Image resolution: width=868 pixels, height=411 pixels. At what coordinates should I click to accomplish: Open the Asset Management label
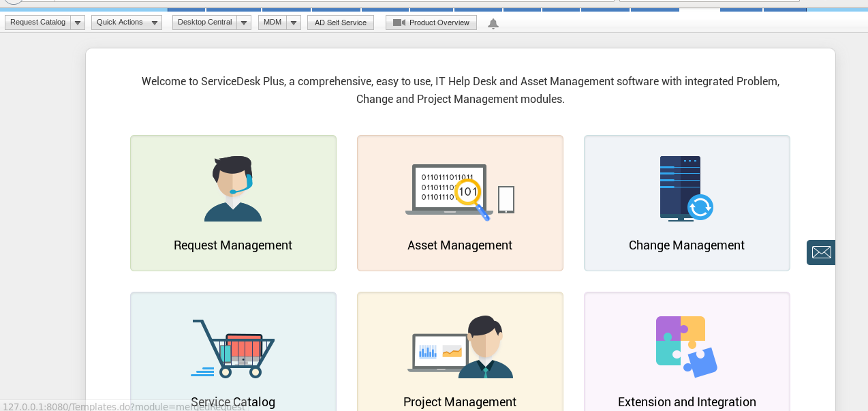[460, 245]
